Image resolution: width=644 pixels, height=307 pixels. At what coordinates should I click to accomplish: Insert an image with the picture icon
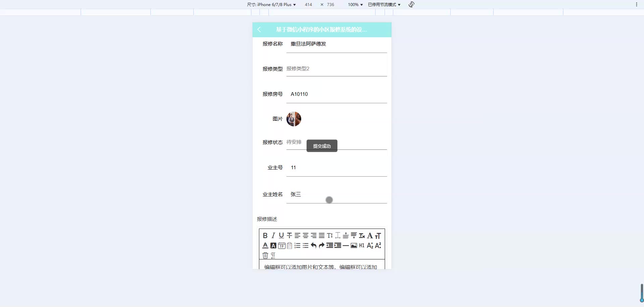click(354, 246)
